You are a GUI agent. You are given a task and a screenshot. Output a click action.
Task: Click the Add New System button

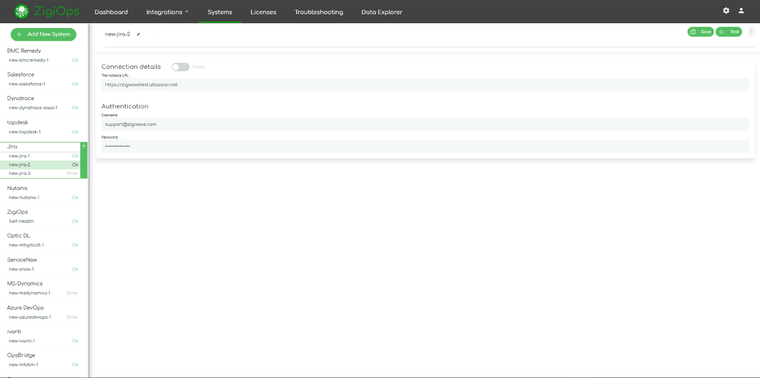pos(44,34)
